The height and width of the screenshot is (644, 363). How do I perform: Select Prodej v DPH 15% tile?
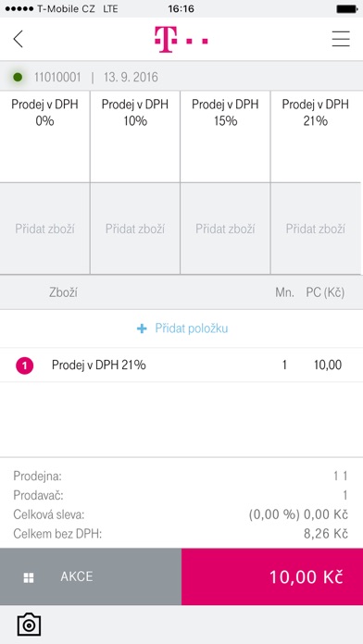[225, 136]
